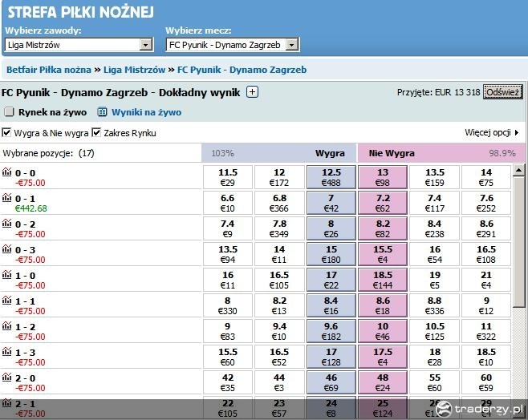The height and width of the screenshot is (420, 528).
Task: Open the graph icon for score 0 - 2
Action: tap(6, 223)
